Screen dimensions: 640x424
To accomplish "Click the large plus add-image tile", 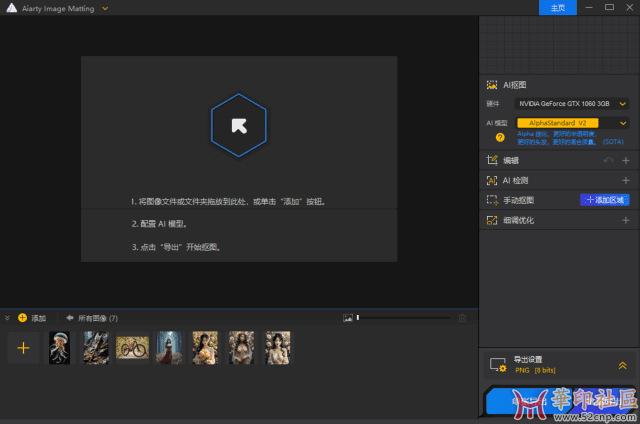I will [24, 348].
